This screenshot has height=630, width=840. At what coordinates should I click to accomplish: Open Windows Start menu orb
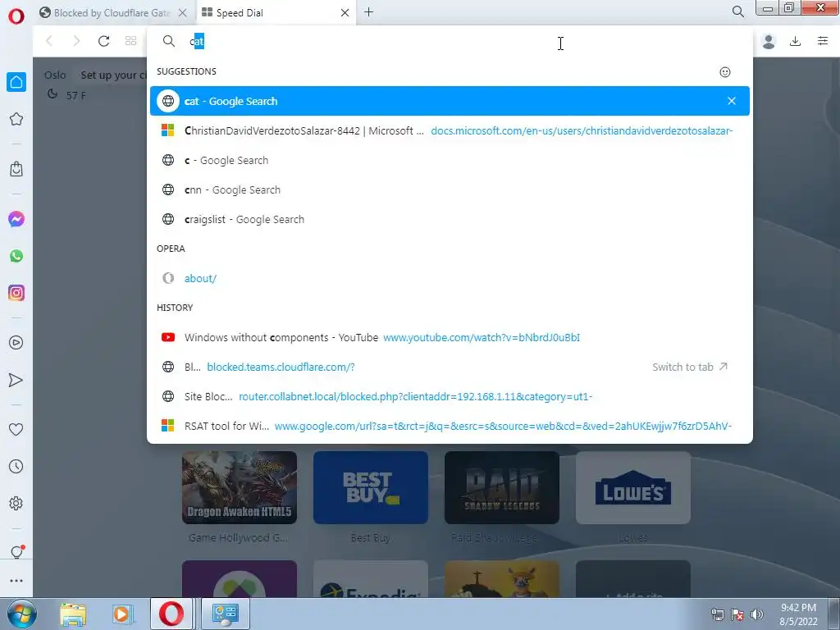click(x=21, y=614)
